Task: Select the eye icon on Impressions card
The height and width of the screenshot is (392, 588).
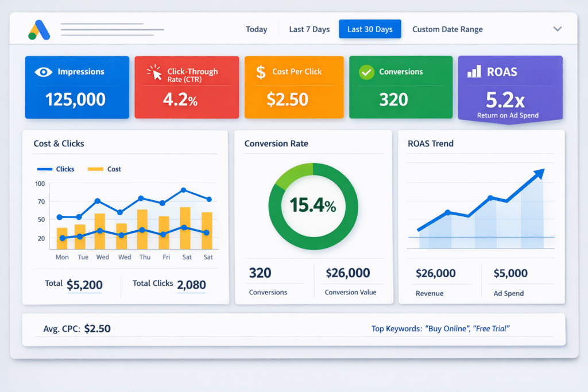Action: (x=42, y=71)
